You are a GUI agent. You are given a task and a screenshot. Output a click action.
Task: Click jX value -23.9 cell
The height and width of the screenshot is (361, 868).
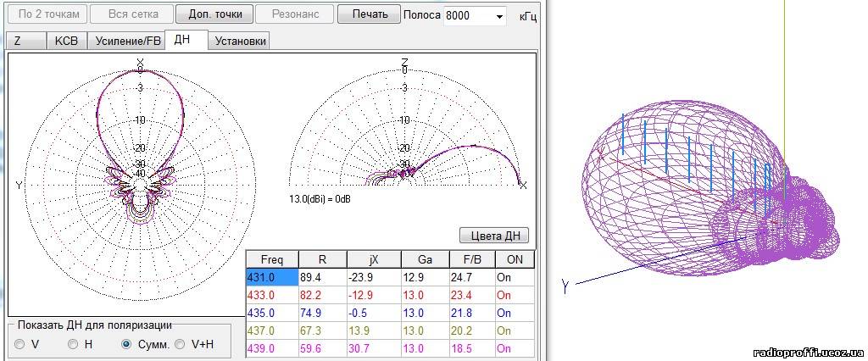point(374,277)
